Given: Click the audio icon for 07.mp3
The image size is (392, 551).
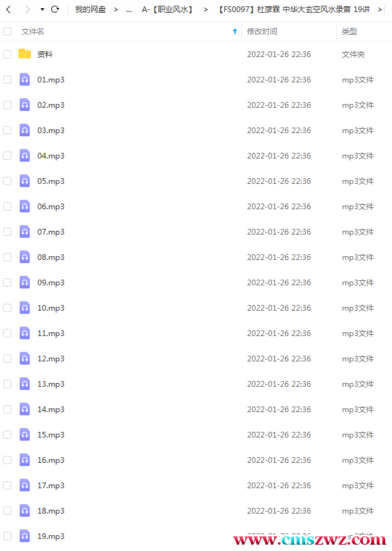Looking at the screenshot, I should 25,231.
